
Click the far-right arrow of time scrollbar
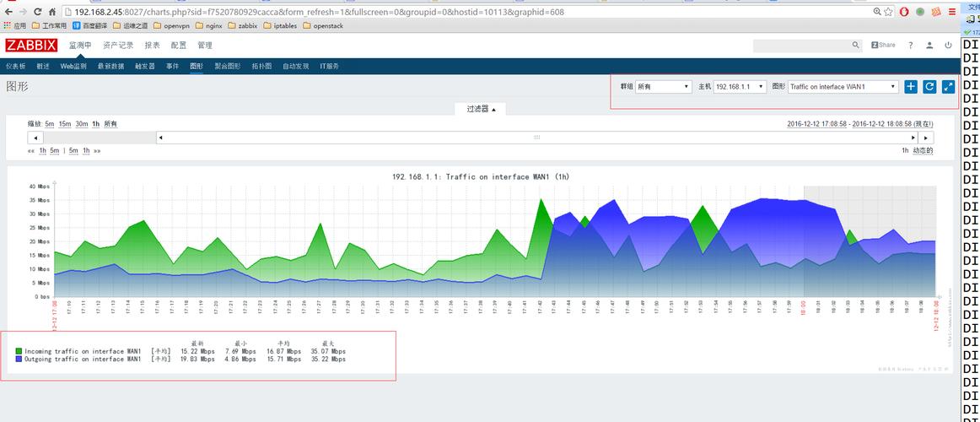click(x=926, y=138)
